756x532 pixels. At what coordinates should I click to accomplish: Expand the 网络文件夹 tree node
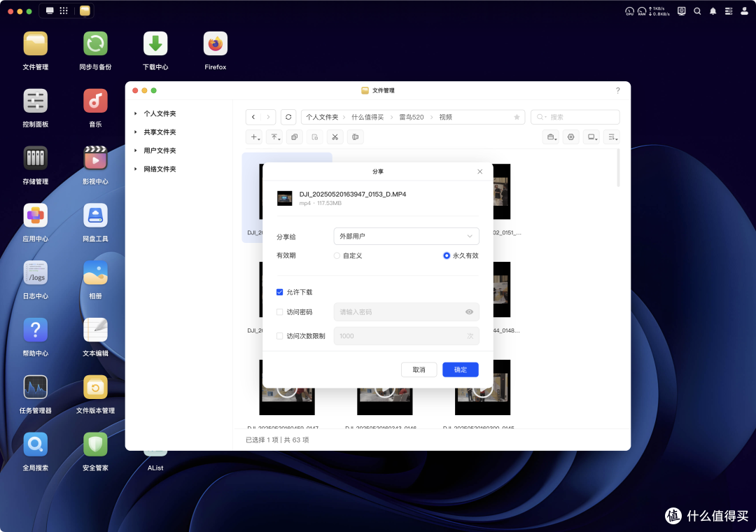136,169
